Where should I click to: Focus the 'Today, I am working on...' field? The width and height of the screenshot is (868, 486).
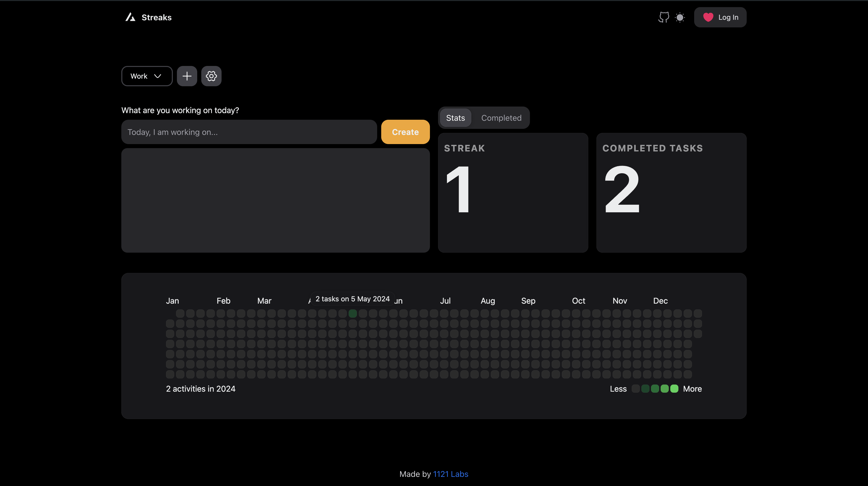249,132
